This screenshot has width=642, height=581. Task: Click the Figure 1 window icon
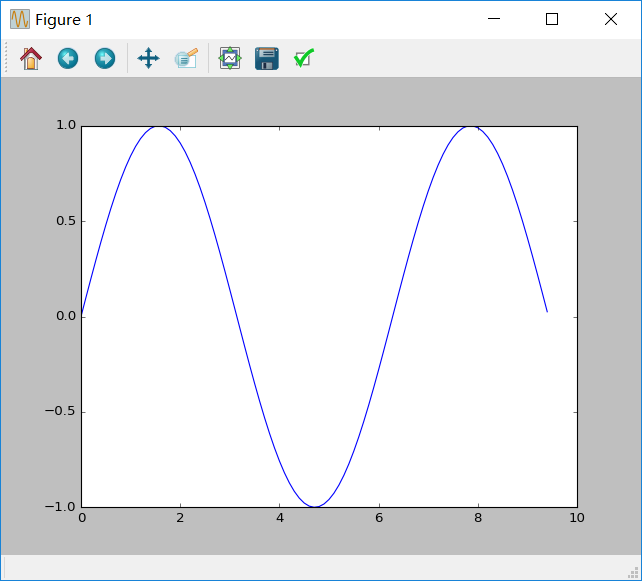pos(20,19)
